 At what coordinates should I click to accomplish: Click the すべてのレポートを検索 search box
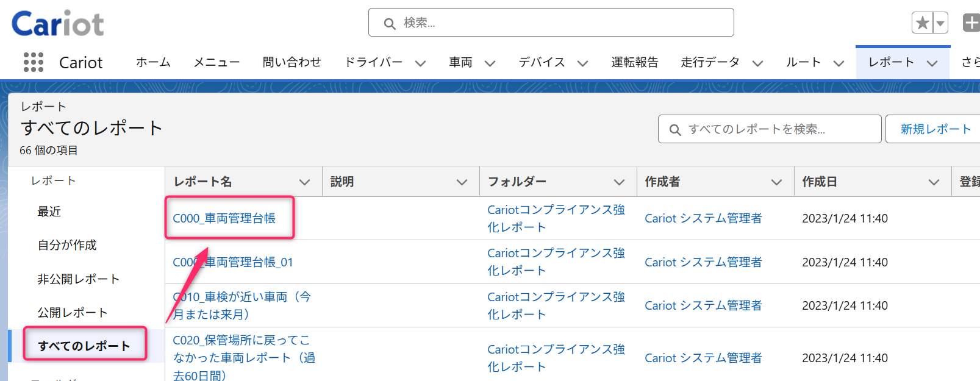point(770,129)
